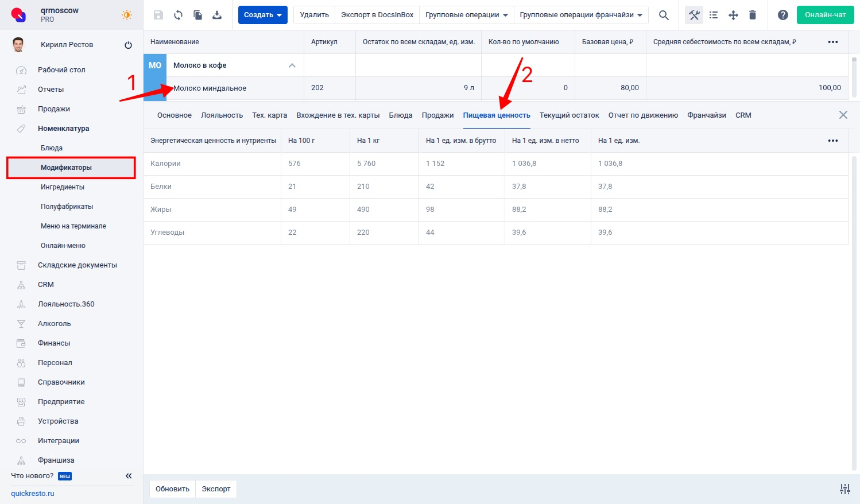The width and height of the screenshot is (860, 504).
Task: Click the refresh arrows icon in toolbar
Action: (178, 15)
